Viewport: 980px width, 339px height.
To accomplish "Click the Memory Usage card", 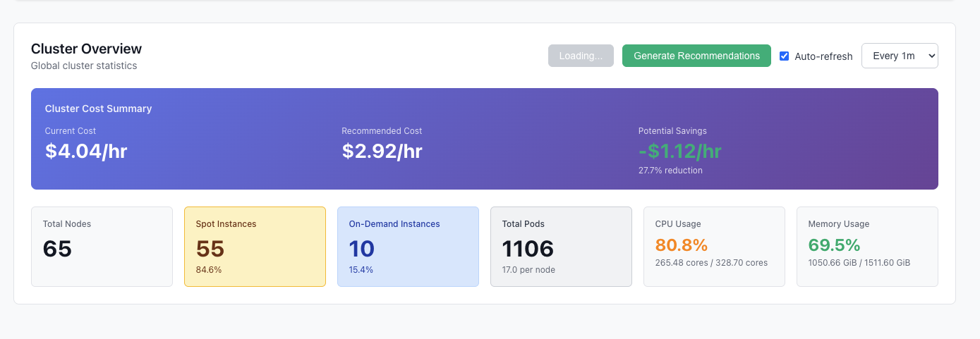I will tap(867, 247).
